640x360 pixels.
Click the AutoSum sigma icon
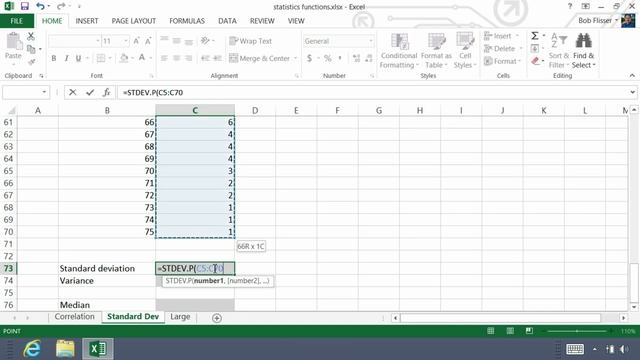click(535, 36)
